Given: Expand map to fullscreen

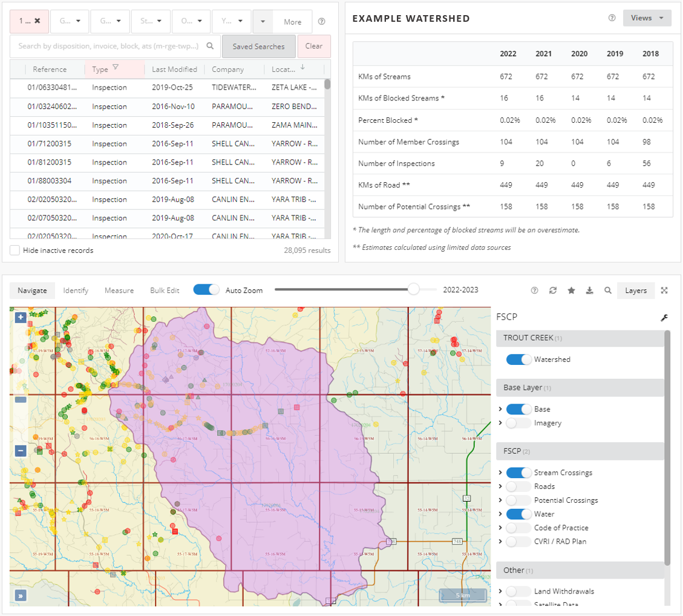Looking at the screenshot, I should (x=664, y=290).
